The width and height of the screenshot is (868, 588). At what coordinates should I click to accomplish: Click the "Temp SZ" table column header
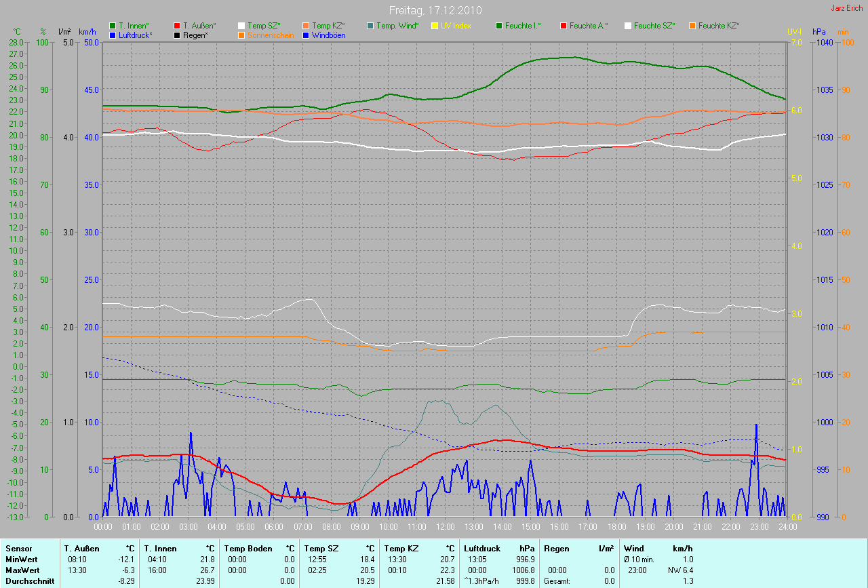point(321,548)
